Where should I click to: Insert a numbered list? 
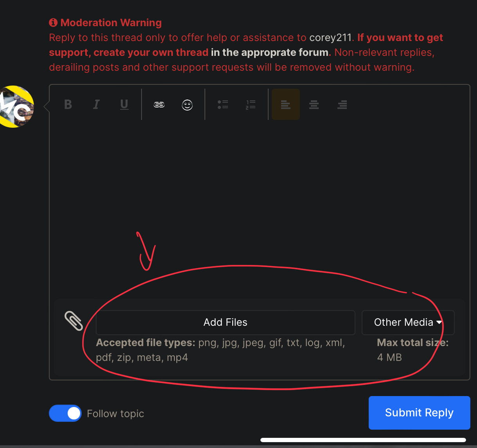coord(251,104)
